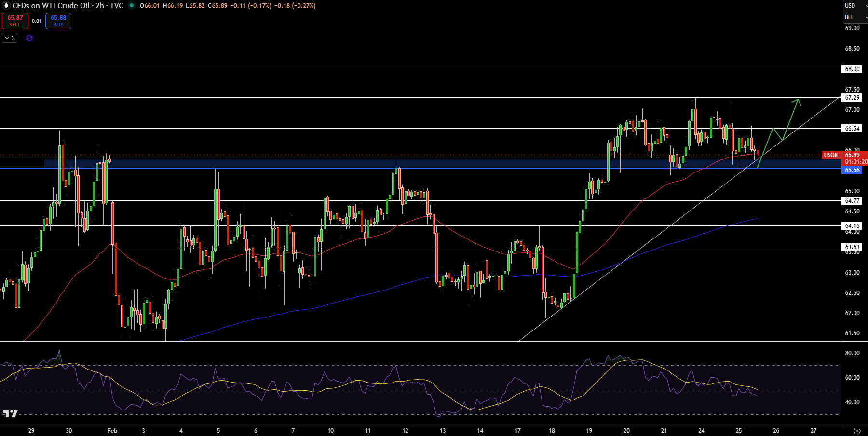Click the 66.54 horizontal line price label
Screen dimensions: 868x436
(852, 129)
